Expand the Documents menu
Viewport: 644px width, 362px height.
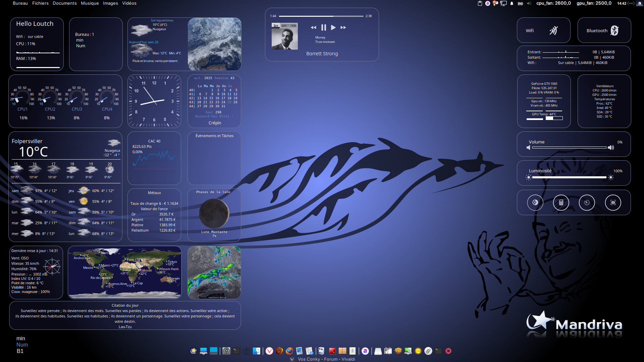(65, 3)
